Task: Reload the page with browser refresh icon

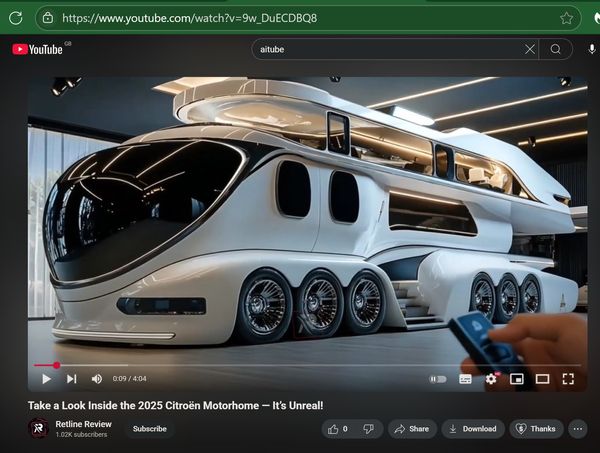Action: click(x=16, y=18)
